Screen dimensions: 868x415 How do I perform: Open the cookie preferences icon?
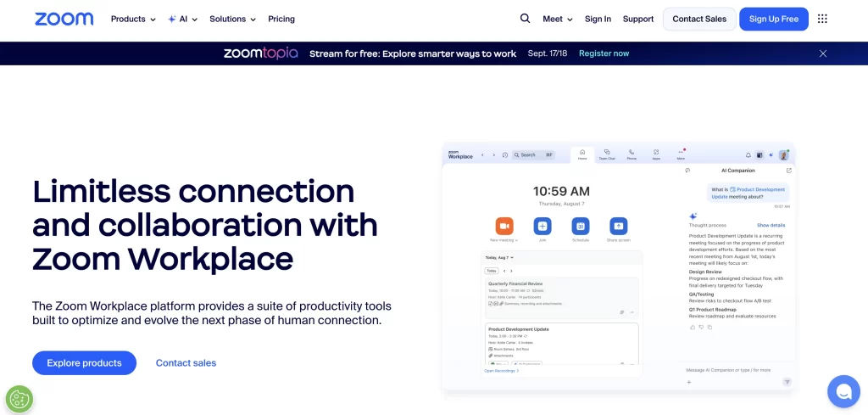click(x=19, y=398)
